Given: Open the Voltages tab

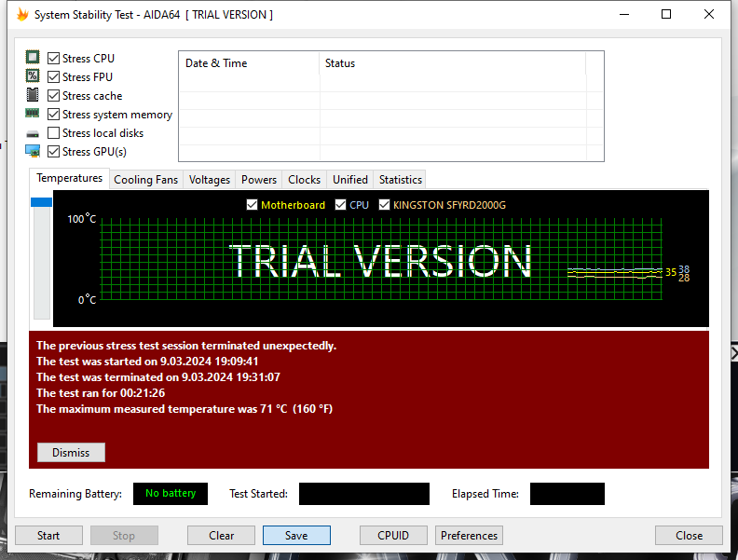Looking at the screenshot, I should [x=210, y=180].
